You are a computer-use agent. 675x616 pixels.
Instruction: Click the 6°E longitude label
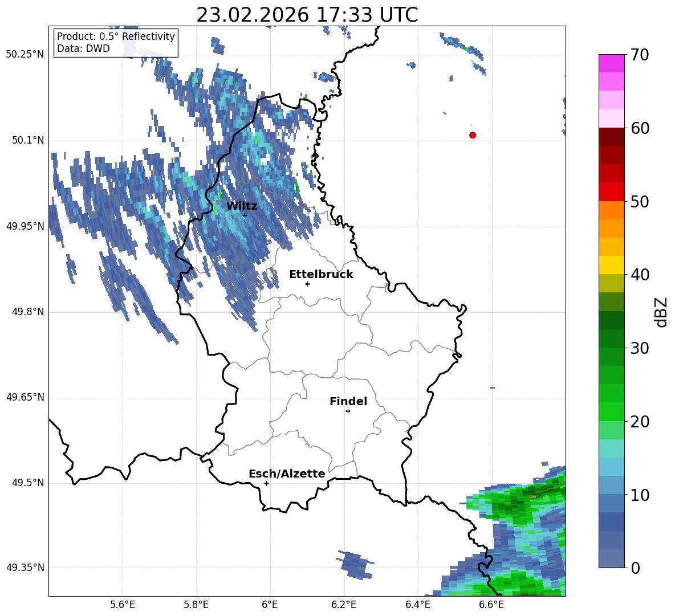click(270, 605)
